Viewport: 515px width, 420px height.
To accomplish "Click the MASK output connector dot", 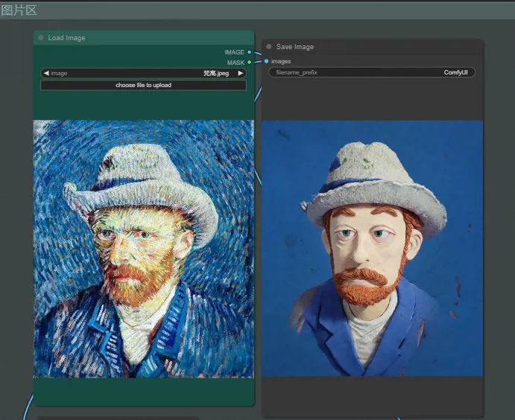I will click(249, 62).
